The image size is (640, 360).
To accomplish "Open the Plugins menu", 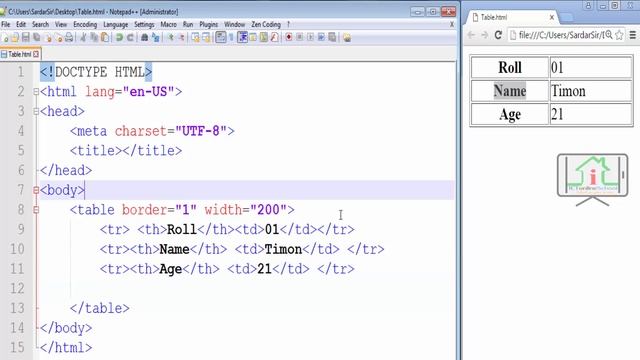I will (209, 24).
